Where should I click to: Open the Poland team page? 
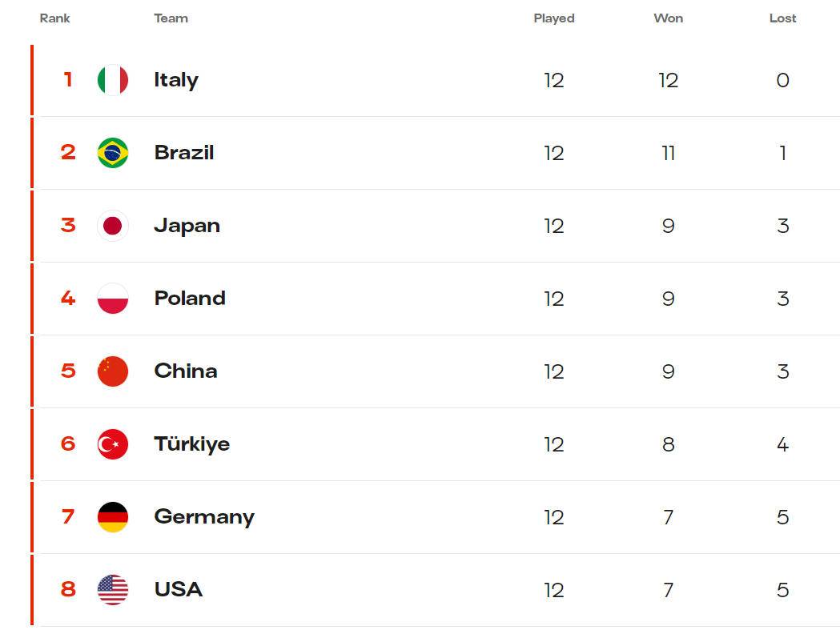coord(190,299)
